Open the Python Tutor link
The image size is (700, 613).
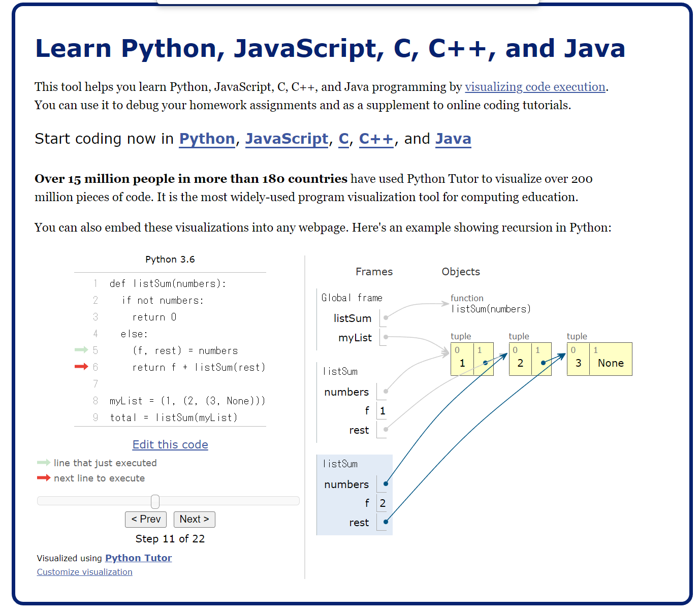(138, 558)
